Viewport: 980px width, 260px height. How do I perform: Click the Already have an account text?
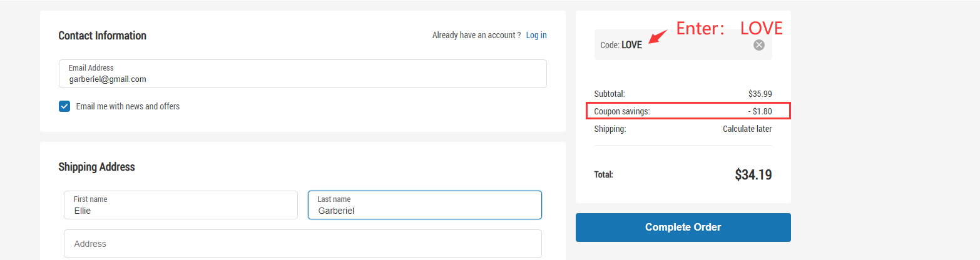476,35
